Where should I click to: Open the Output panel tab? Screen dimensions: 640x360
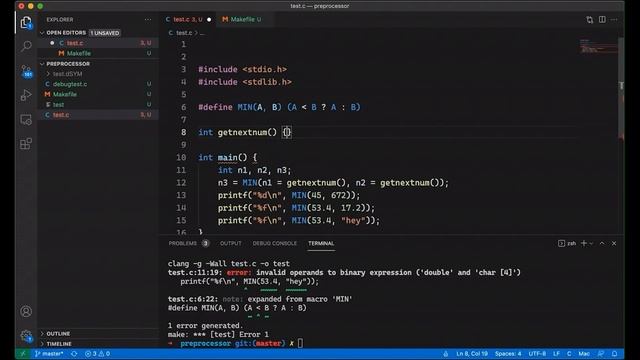coord(231,243)
